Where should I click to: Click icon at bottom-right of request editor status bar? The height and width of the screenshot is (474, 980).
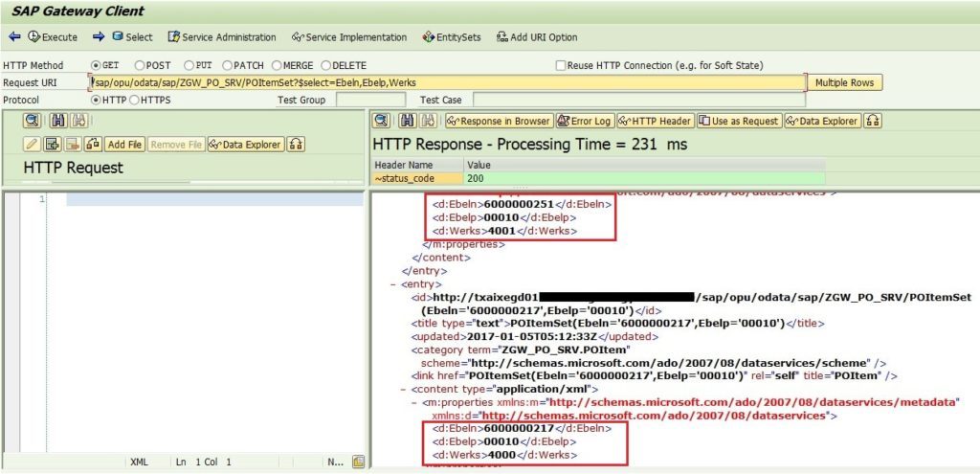pyautogui.click(x=358, y=463)
